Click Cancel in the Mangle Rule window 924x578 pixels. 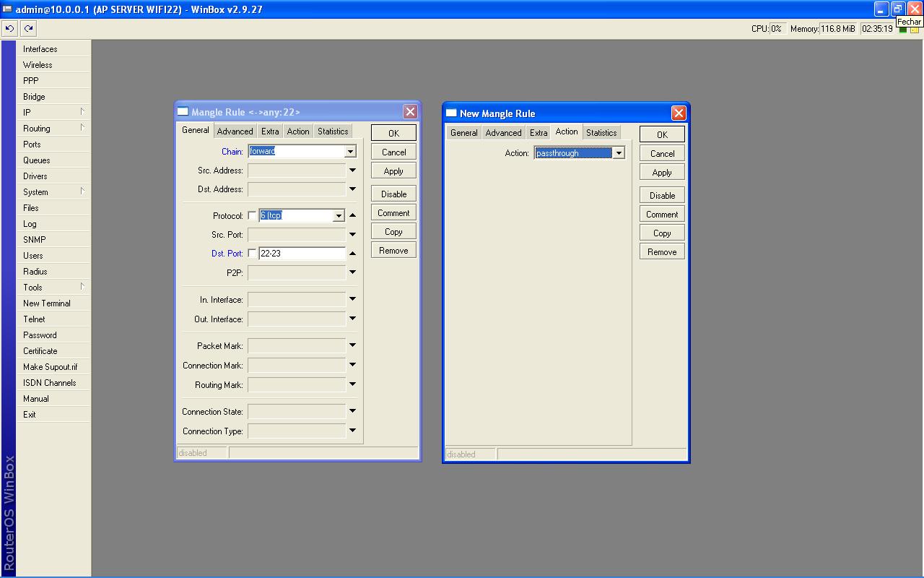[x=393, y=152]
